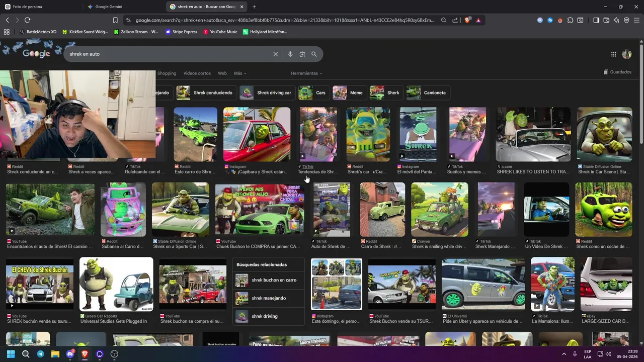Open the Brave Shields lion icon

(x=467, y=20)
